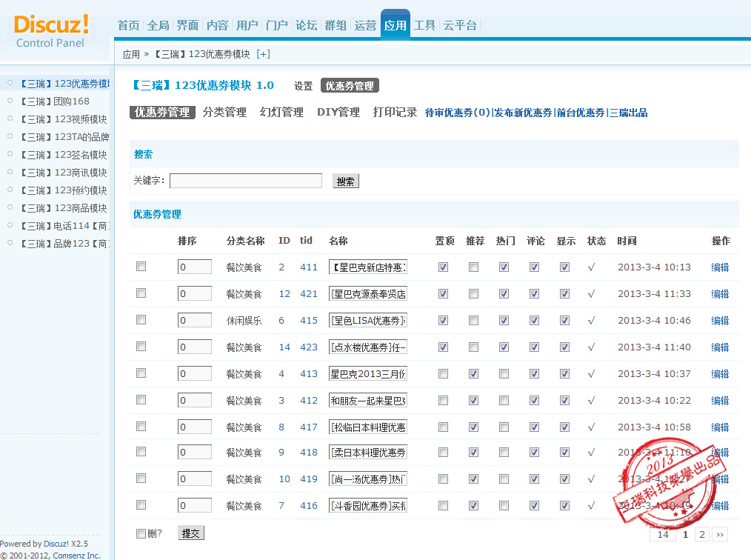Uncheck 置顶 for the tid 411 coupon
This screenshot has height=560, width=751.
[x=443, y=267]
